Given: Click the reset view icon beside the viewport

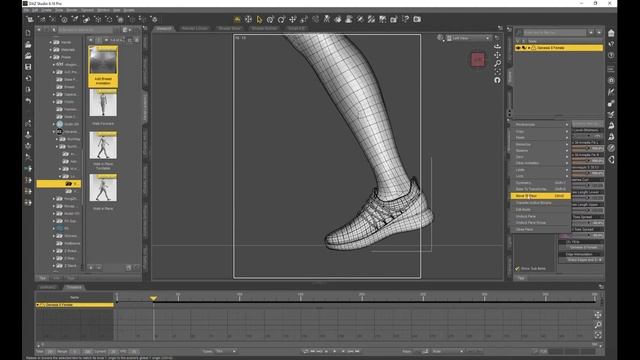Looking at the screenshot, I should pos(497,80).
